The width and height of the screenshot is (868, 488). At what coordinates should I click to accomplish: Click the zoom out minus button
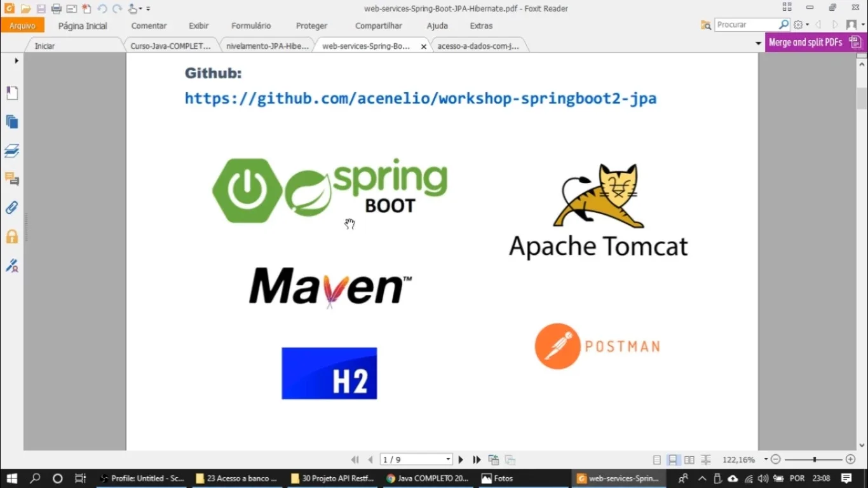click(775, 459)
